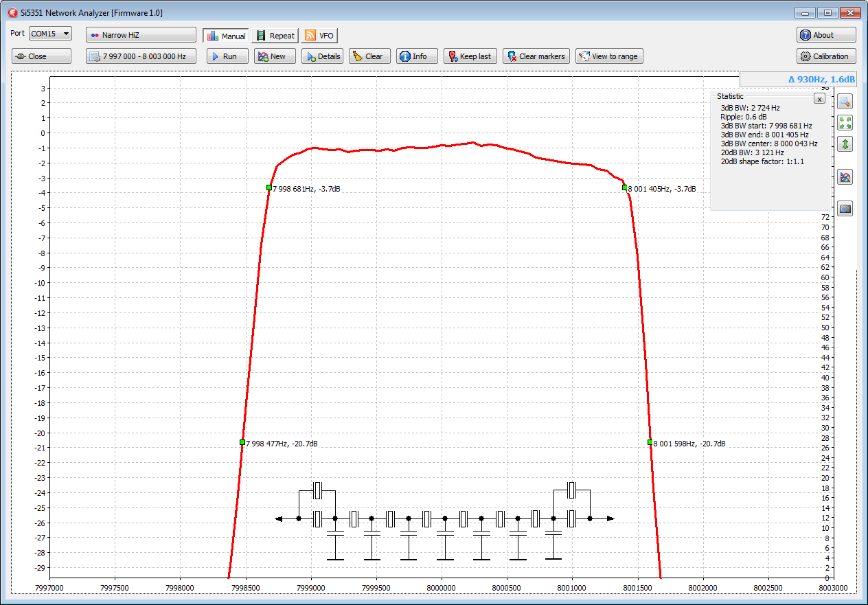Close the Statistic panel
868x605 pixels.
click(x=819, y=99)
